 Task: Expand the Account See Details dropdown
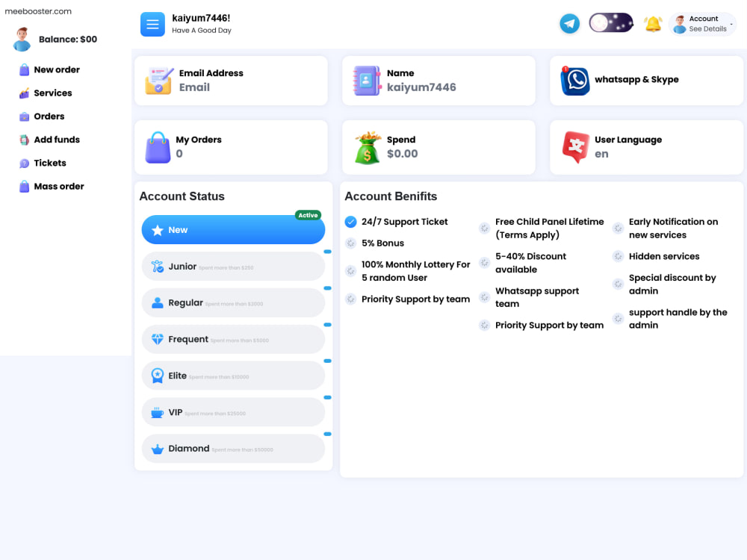coord(703,24)
